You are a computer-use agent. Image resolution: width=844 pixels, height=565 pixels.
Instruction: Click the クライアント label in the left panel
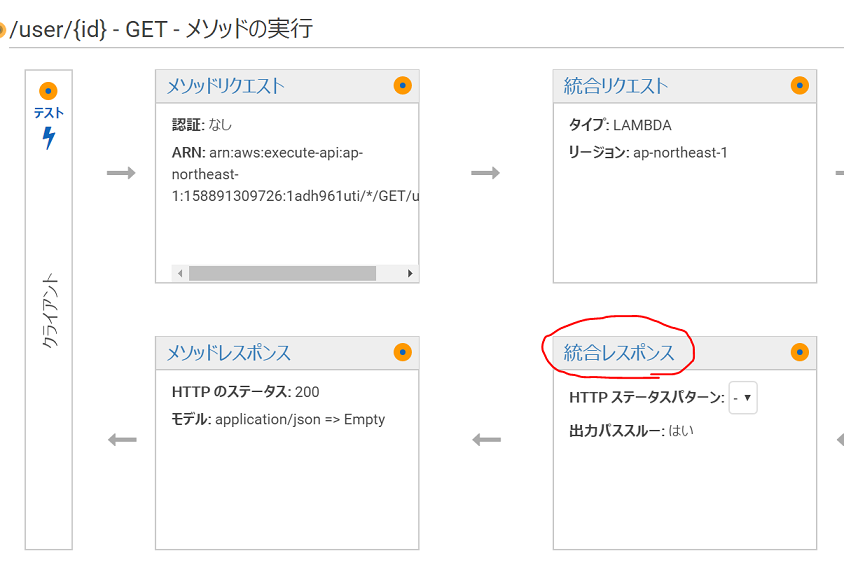coord(50,310)
